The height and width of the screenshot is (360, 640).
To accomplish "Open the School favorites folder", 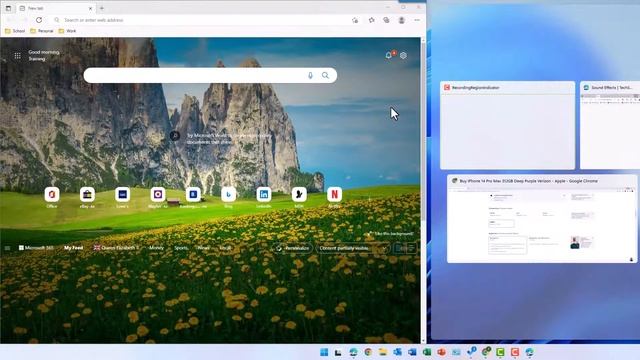I will pos(15,31).
